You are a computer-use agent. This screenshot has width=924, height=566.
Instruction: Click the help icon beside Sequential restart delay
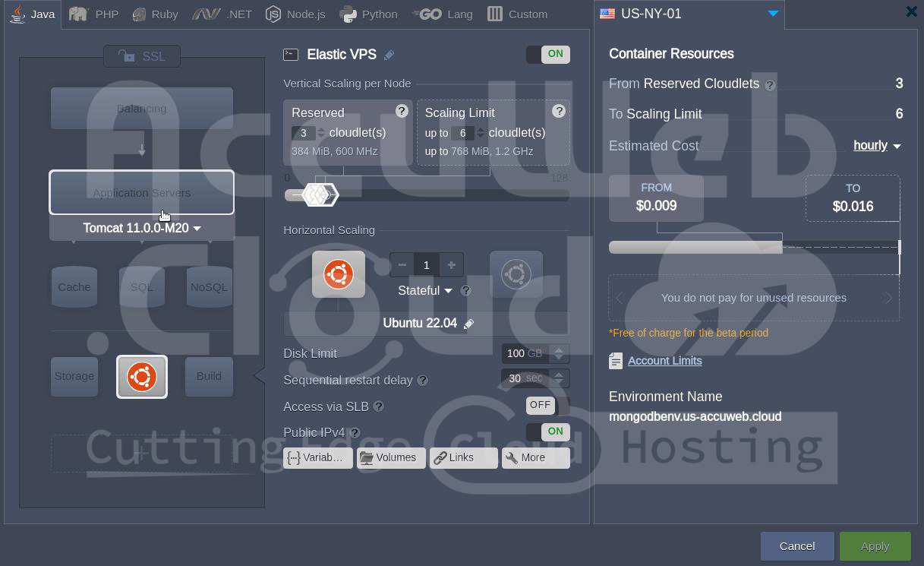(423, 380)
